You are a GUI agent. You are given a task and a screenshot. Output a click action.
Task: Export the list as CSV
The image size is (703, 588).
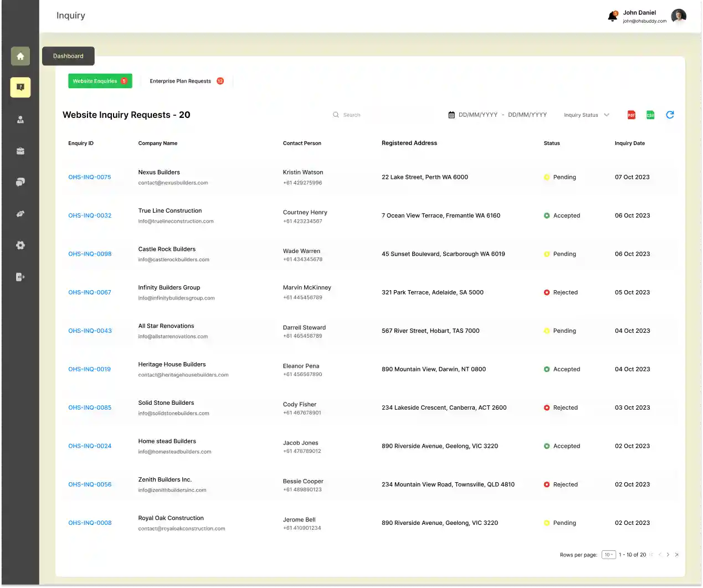point(650,115)
